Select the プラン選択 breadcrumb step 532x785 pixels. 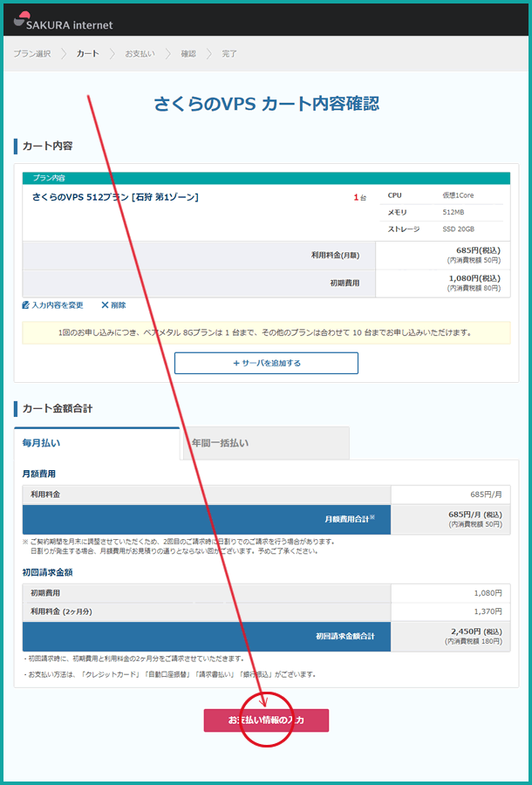point(32,53)
